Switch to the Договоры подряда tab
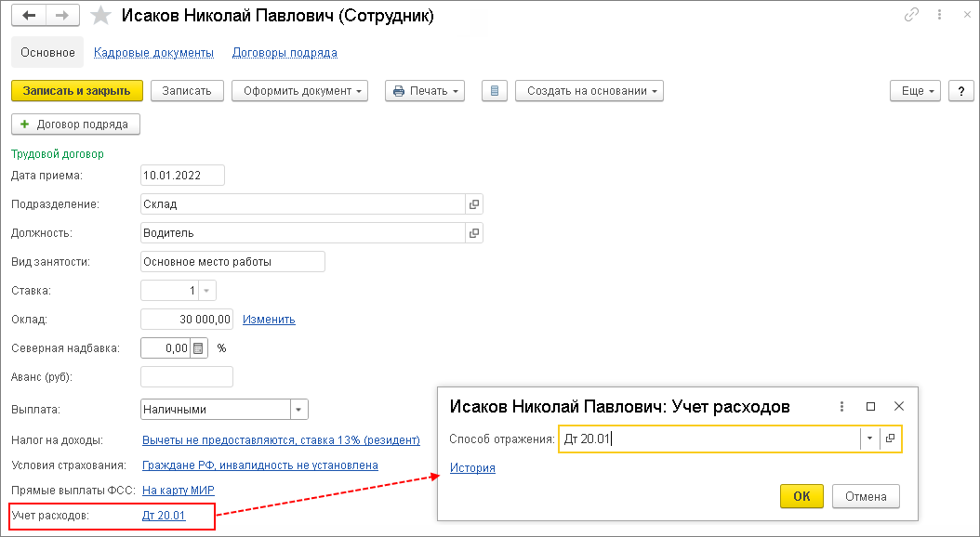 [x=285, y=53]
